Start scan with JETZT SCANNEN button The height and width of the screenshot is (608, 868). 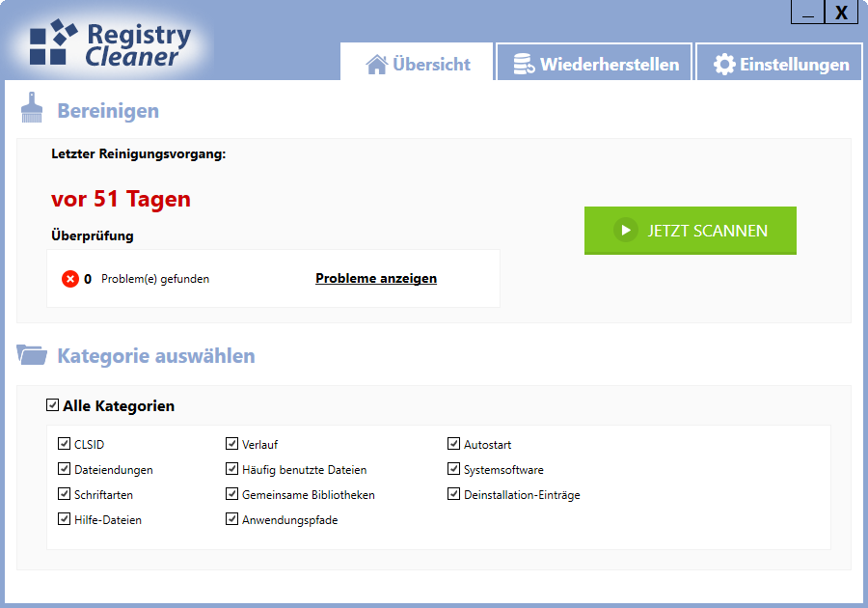tap(690, 231)
